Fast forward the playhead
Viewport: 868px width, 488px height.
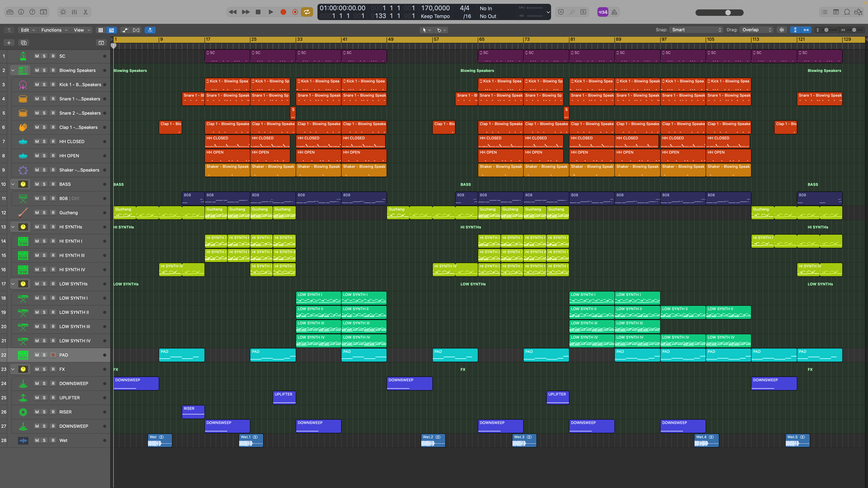point(245,12)
